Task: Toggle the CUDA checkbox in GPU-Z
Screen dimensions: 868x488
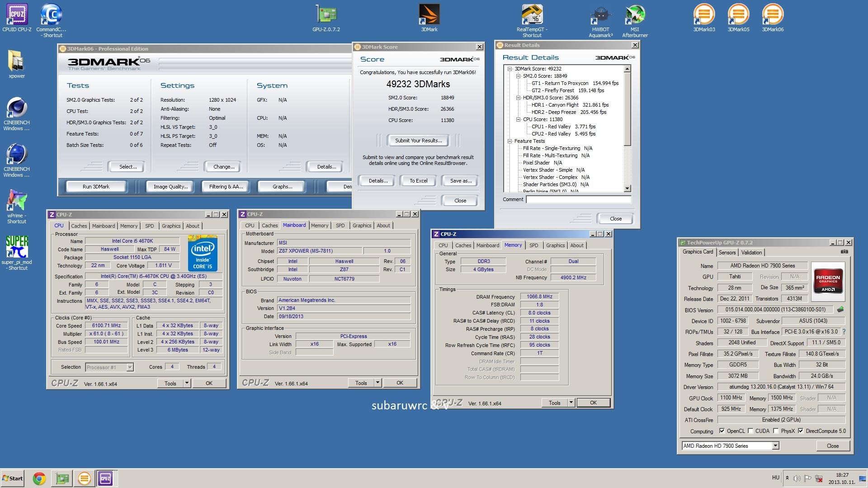Action: (751, 431)
